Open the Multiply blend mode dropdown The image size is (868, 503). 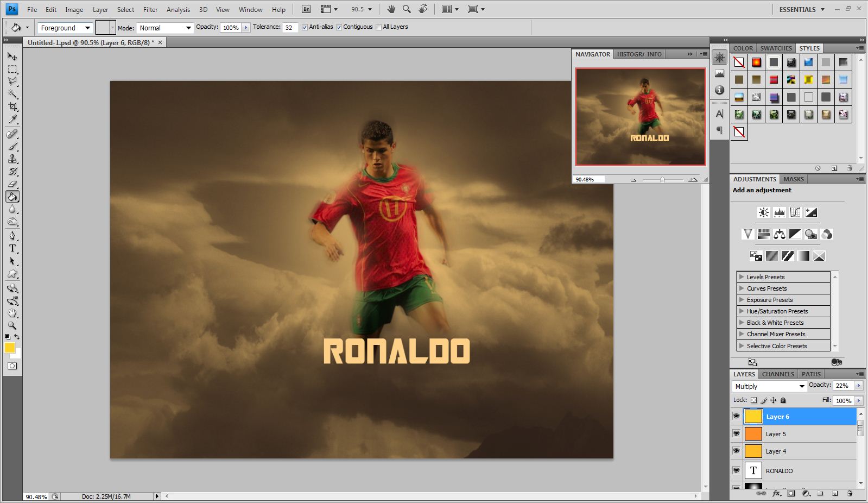(769, 386)
